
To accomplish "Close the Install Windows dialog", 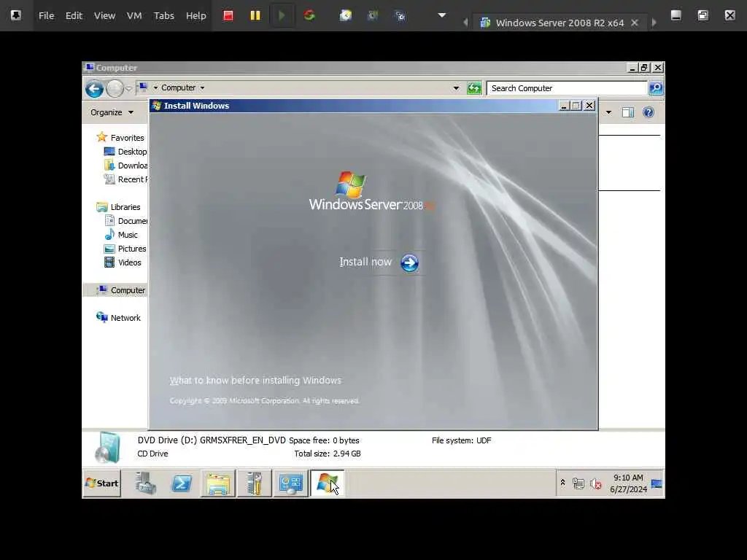I will [x=589, y=105].
